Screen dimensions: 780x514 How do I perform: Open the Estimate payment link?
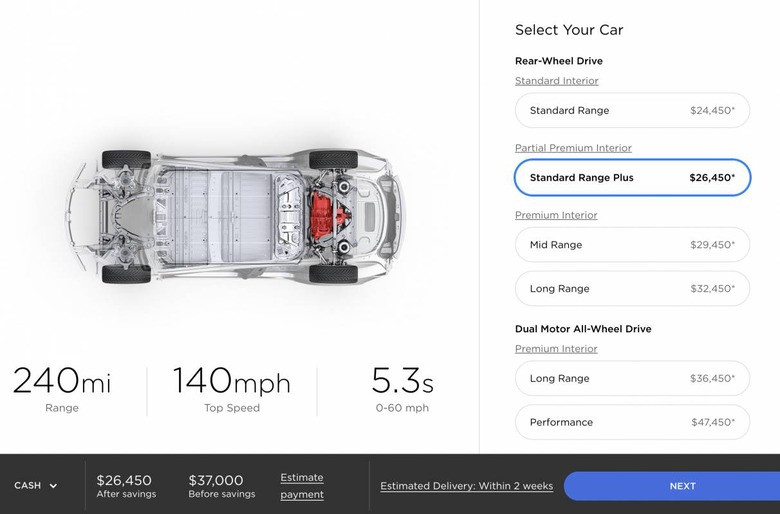coord(302,486)
